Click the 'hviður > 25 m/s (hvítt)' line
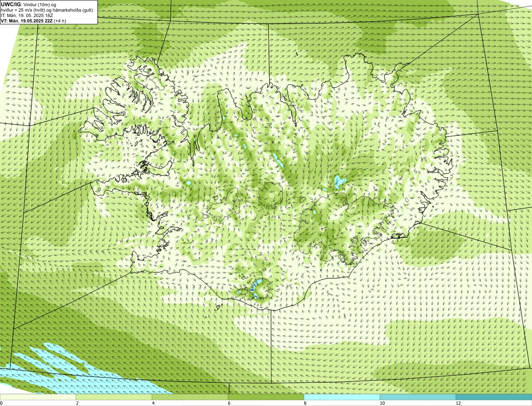Viewport: 532px width, 406px height. point(47,10)
